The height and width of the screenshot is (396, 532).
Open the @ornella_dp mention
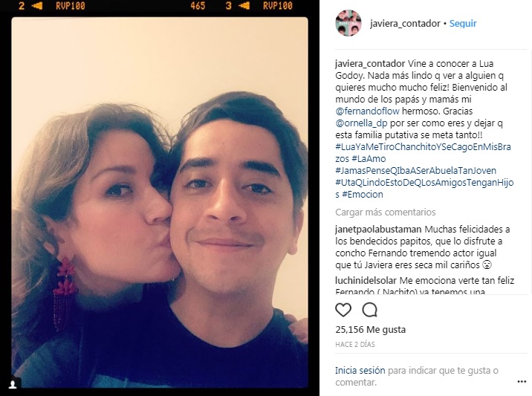[361, 123]
